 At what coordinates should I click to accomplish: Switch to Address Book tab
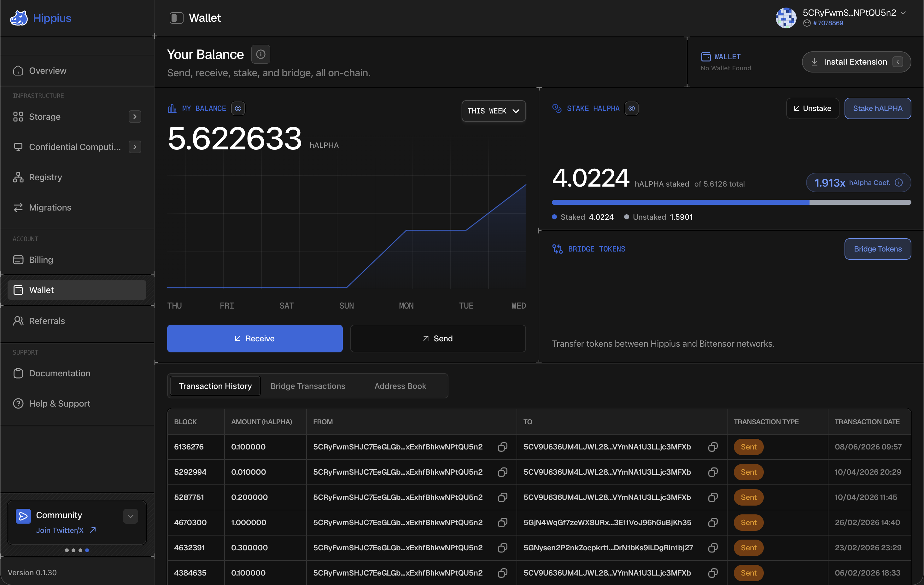(400, 386)
